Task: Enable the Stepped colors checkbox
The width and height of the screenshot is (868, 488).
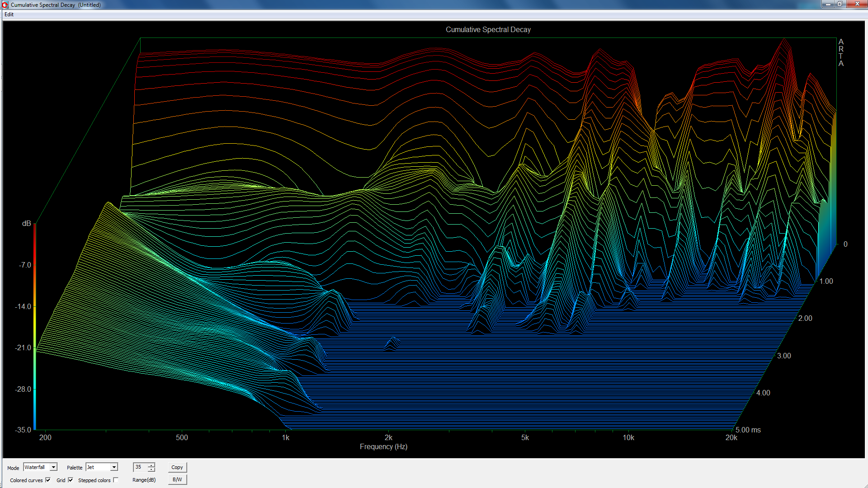Action: pos(116,480)
